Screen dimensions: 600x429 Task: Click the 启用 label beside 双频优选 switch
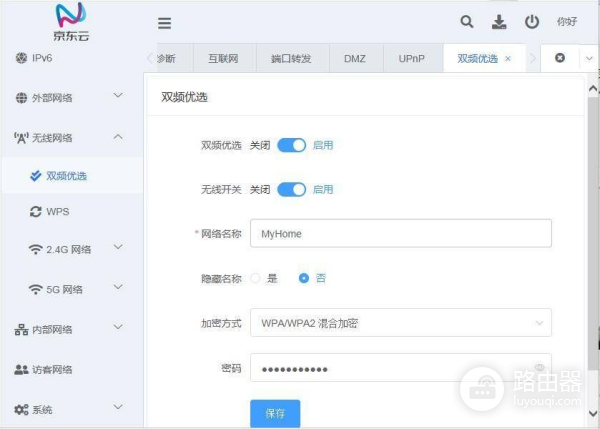[x=323, y=145]
